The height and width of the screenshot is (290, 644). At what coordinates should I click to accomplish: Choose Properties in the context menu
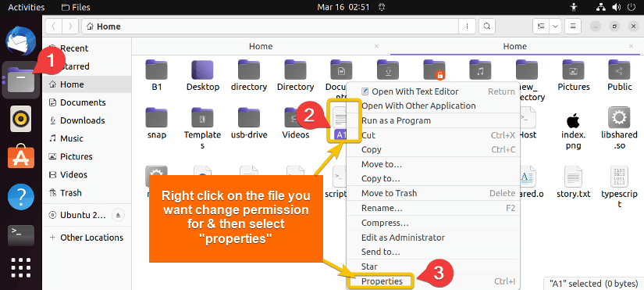(x=433, y=281)
